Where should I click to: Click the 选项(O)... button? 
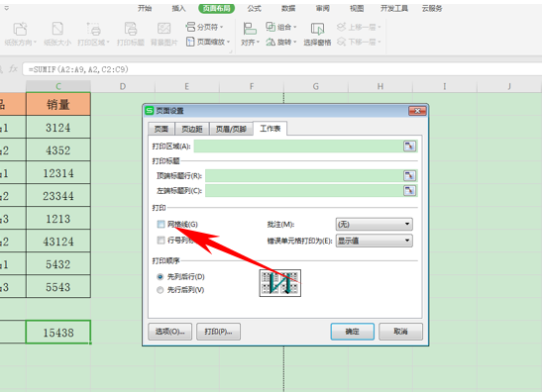[x=169, y=332]
